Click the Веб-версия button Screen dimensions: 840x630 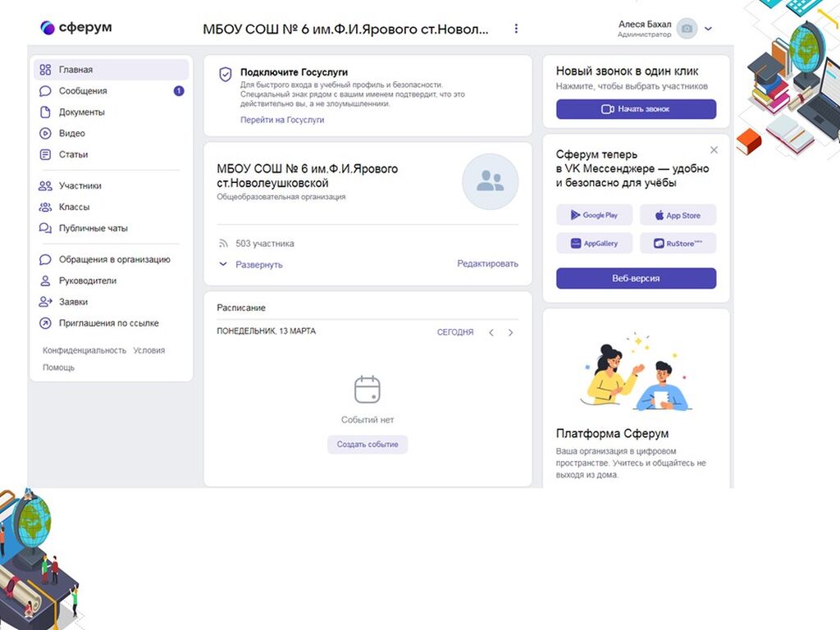coord(636,279)
